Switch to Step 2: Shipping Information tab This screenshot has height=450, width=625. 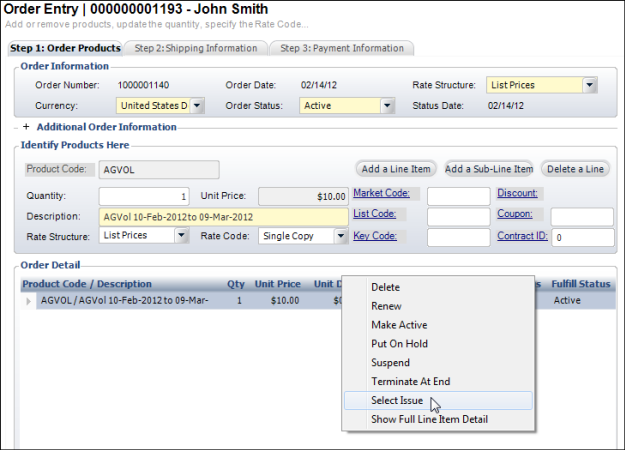(x=196, y=48)
